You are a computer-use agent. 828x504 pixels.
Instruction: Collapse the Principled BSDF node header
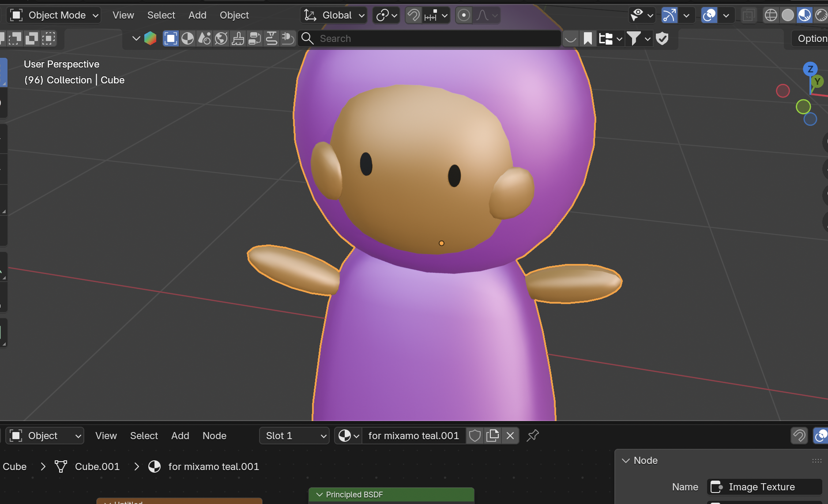(319, 495)
